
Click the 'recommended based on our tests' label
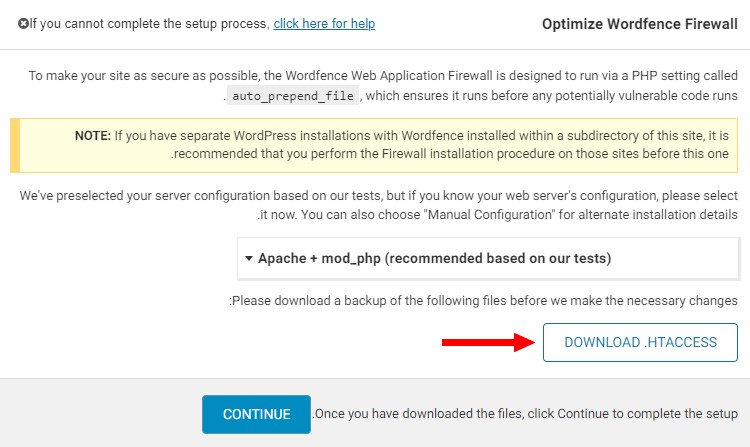point(498,259)
